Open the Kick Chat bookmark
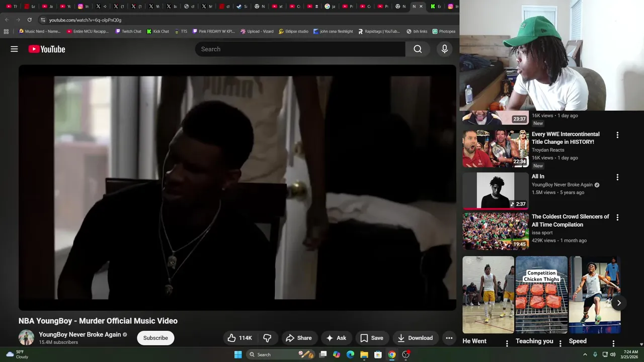This screenshot has height=362, width=644. [x=158, y=31]
